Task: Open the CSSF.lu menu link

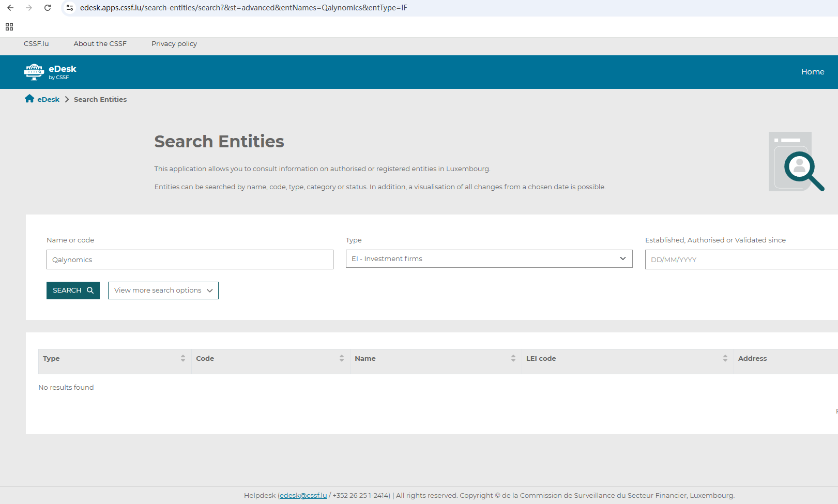Action: coord(36,44)
